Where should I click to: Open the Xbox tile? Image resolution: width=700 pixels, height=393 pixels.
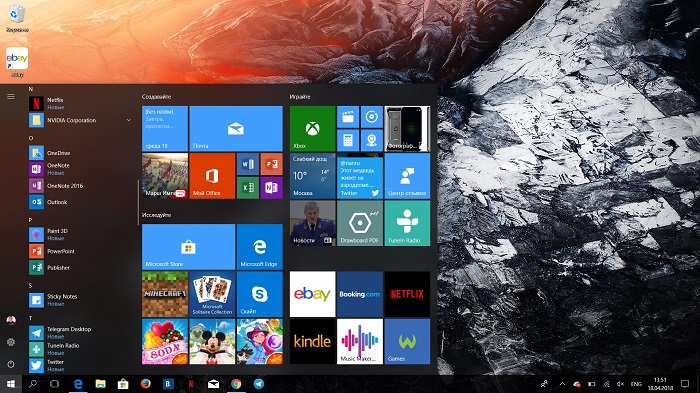(312, 129)
